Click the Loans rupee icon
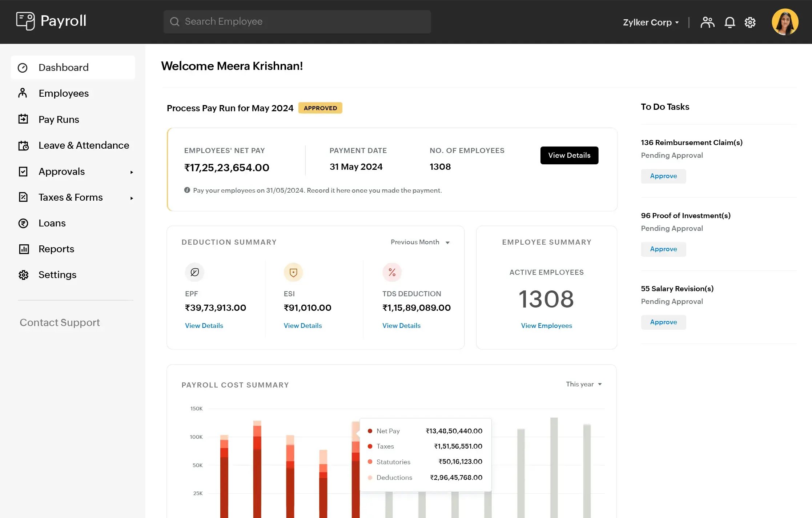 (23, 223)
